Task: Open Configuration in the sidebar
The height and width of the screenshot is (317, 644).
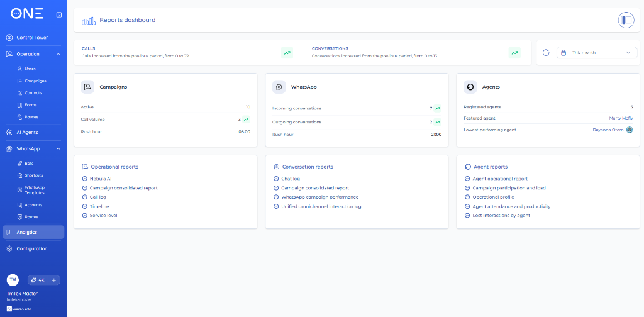Action: pyautogui.click(x=32, y=249)
